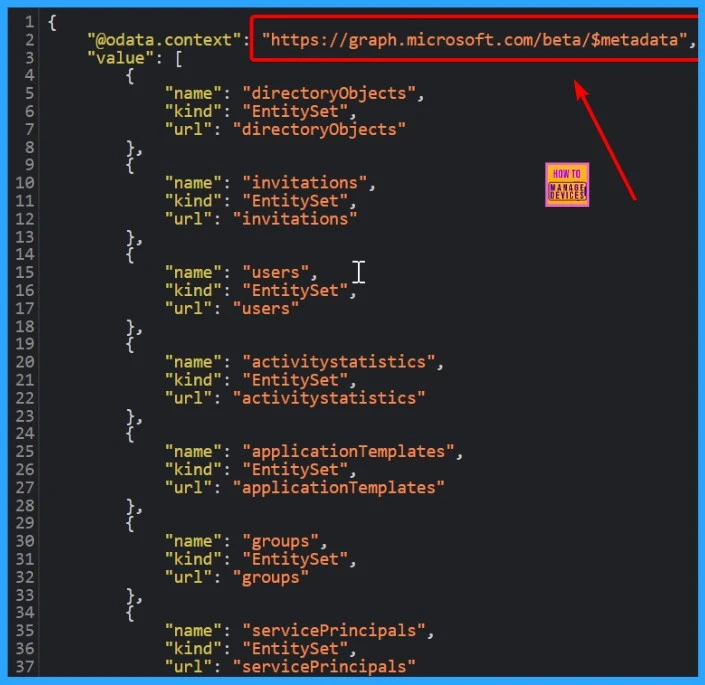Viewport: 705px width, 685px height.
Task: Click the name value "users" on line 15
Action: [276, 272]
